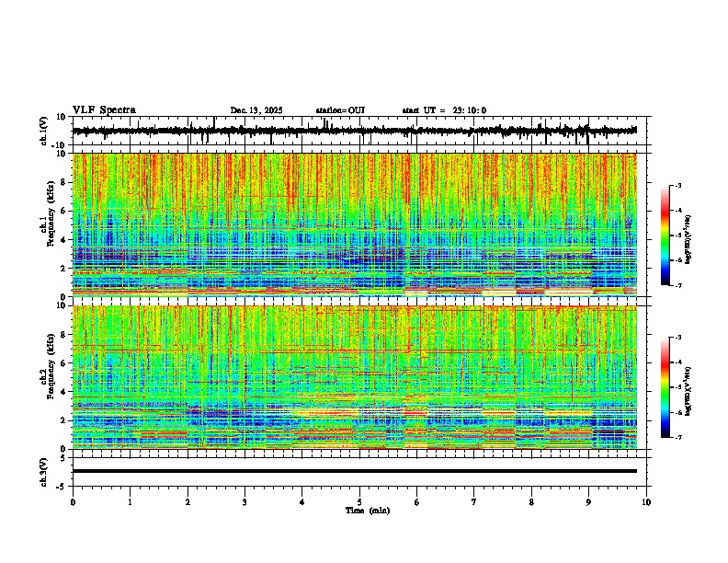Click the ch.2 color bar log(PSD) label

click(688, 391)
